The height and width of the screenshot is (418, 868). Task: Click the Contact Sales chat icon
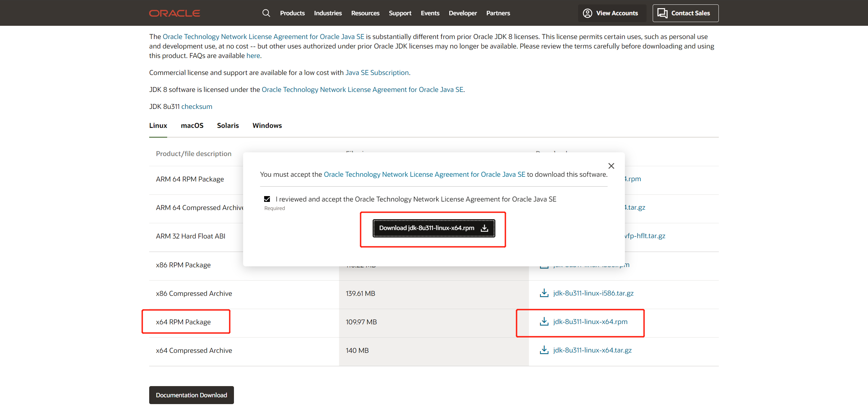pos(662,13)
